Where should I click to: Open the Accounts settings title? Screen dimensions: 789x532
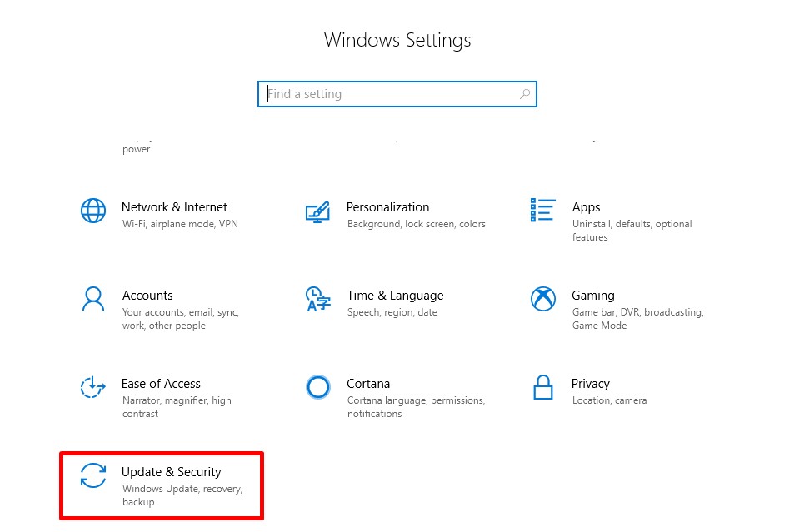(147, 296)
